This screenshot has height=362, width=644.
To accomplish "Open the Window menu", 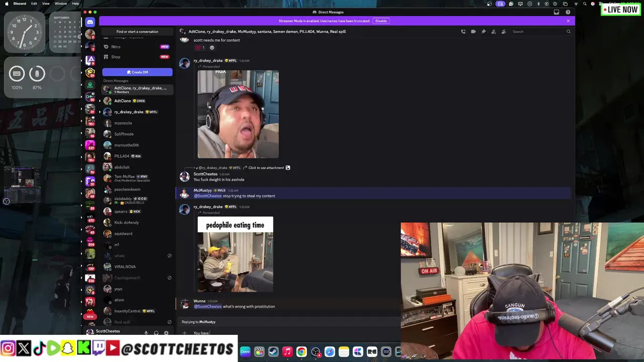I will point(61,4).
